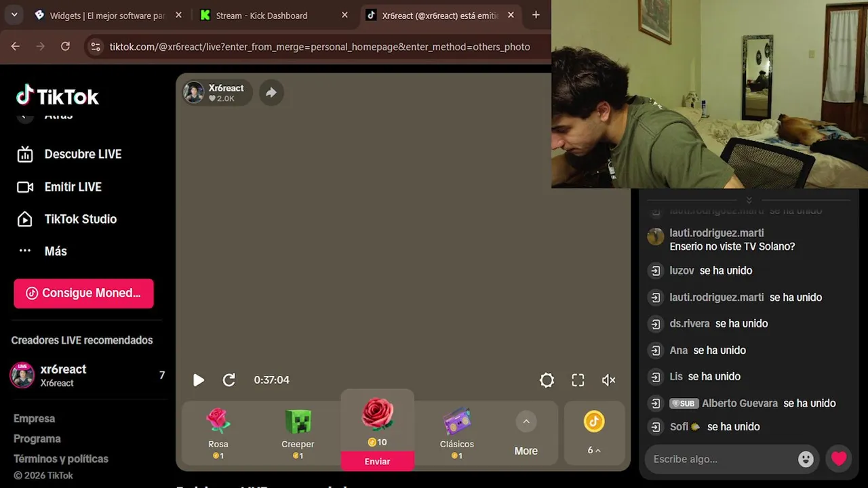Click the Enserio no viste TV Solano comment
This screenshot has height=488, width=868.
732,247
